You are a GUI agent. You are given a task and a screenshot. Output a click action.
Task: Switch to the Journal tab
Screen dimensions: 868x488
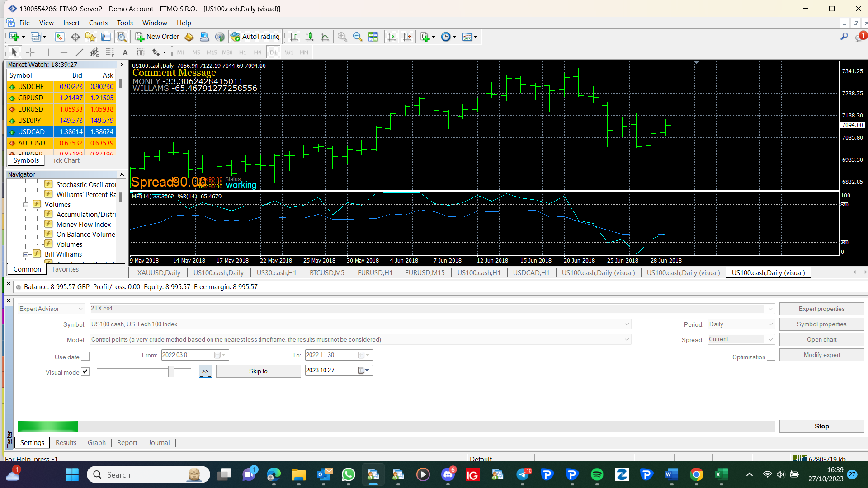pyautogui.click(x=159, y=443)
